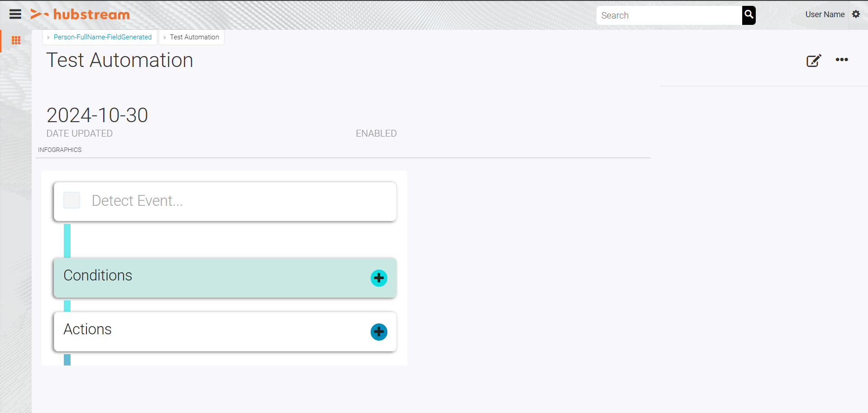This screenshot has height=413, width=868.
Task: Select the checkbox inside the event card
Action: pyautogui.click(x=72, y=200)
